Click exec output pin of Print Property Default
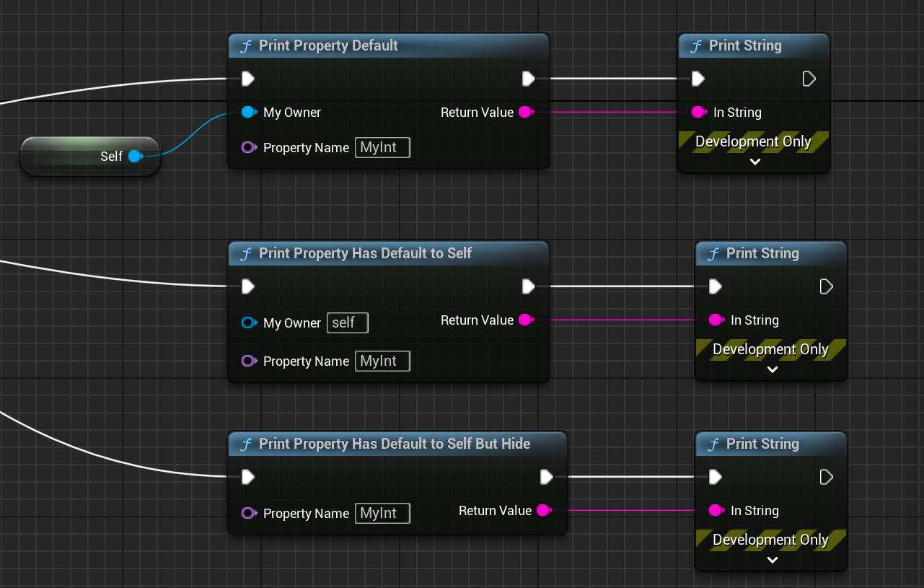This screenshot has width=924, height=588. click(x=528, y=78)
